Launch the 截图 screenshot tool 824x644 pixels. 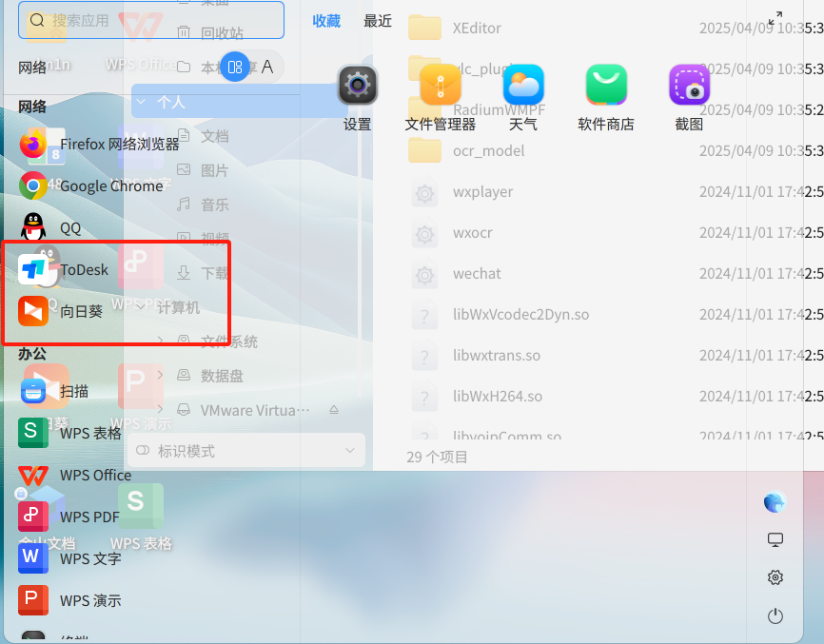tap(689, 99)
